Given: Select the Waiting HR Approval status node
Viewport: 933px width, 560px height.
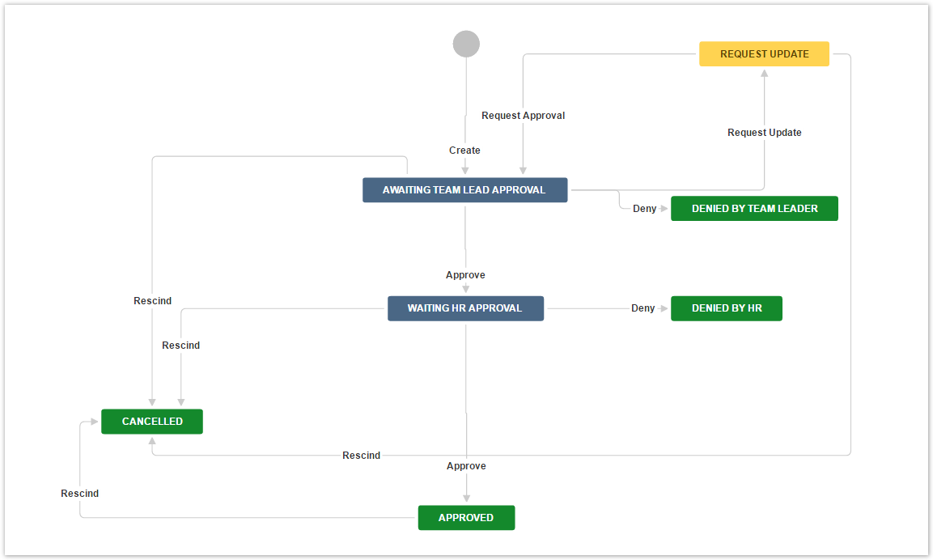Looking at the screenshot, I should tap(465, 308).
